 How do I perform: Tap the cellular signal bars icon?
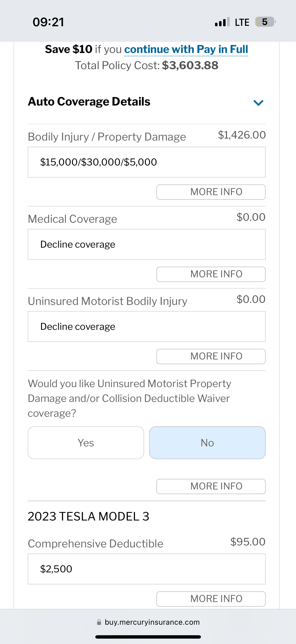tap(222, 22)
